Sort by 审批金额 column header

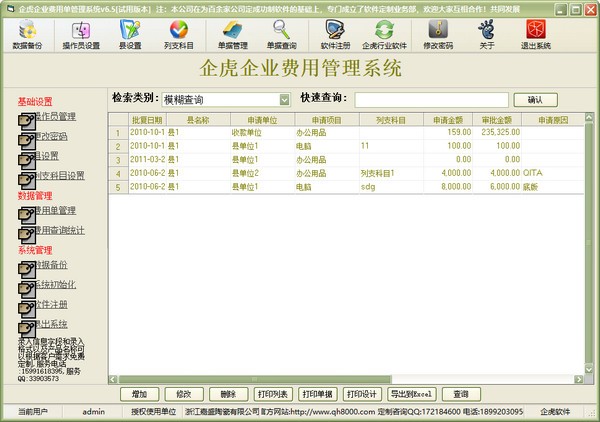497,120
